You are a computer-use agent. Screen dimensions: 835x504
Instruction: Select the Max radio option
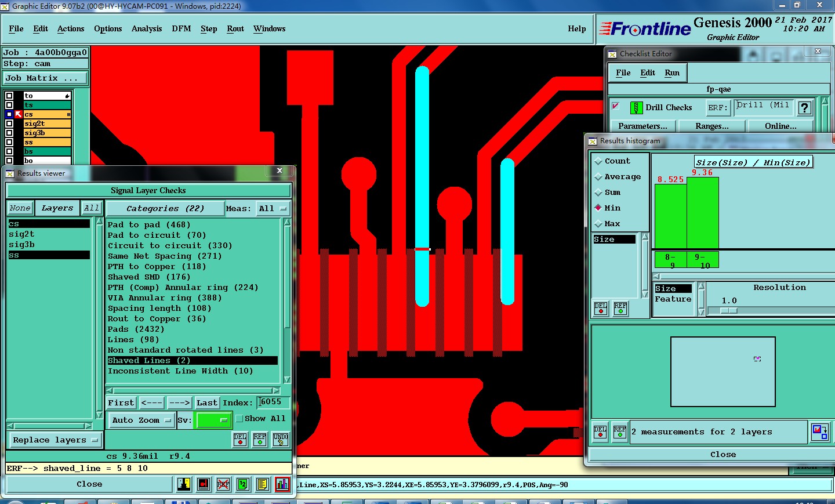(598, 223)
